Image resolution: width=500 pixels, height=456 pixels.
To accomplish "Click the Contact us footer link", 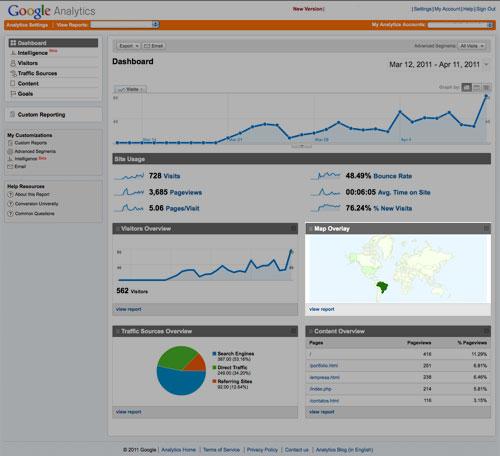I will 297,450.
